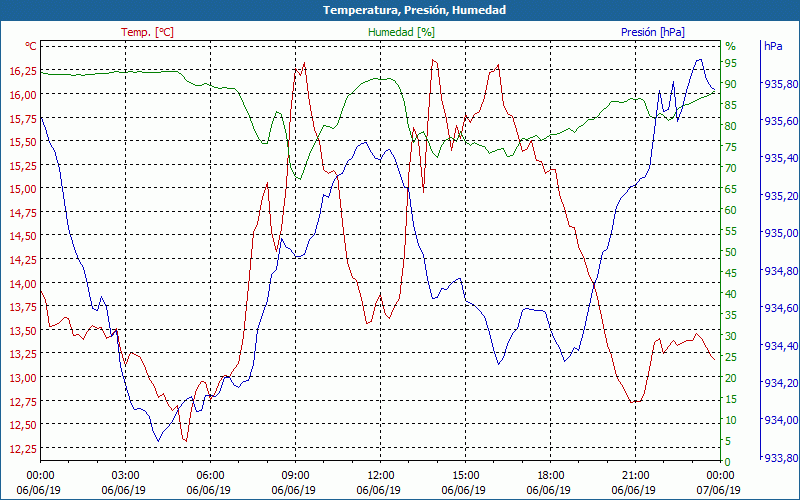Screen dimensions: 800x500
Task: Click green humidity axis value 75
Action: click(x=731, y=147)
